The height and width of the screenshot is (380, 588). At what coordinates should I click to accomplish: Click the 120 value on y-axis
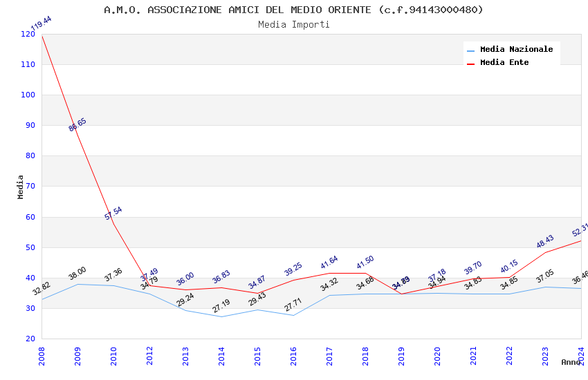[28, 34]
